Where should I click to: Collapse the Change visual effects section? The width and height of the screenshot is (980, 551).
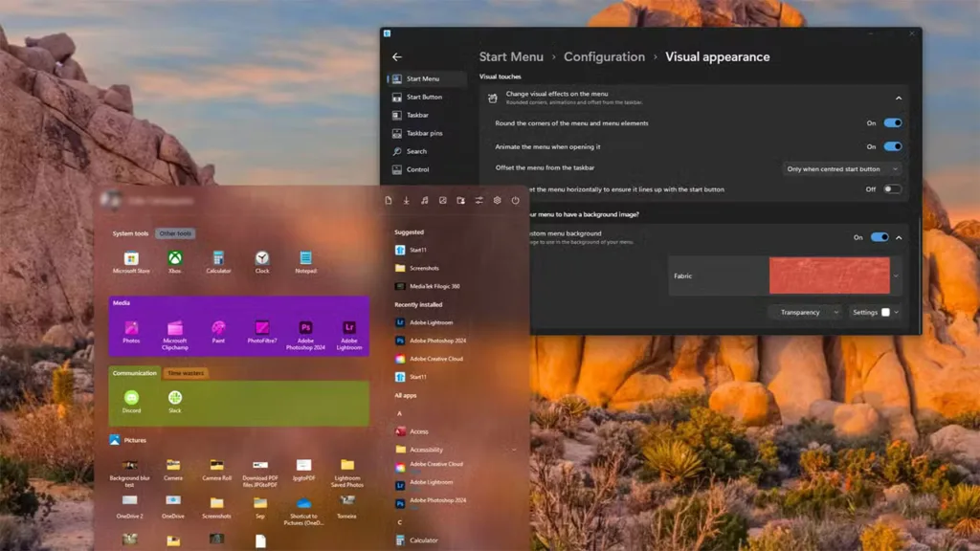(899, 99)
